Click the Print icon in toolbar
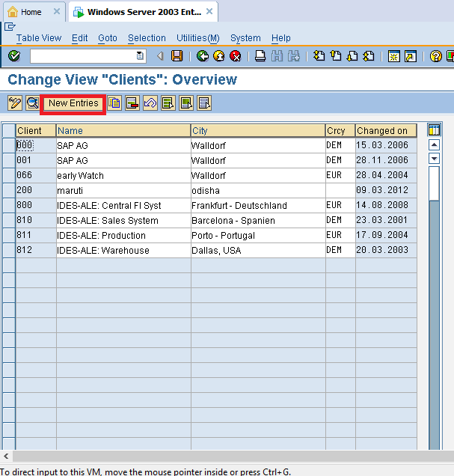This screenshot has height=476, width=454. click(260, 56)
